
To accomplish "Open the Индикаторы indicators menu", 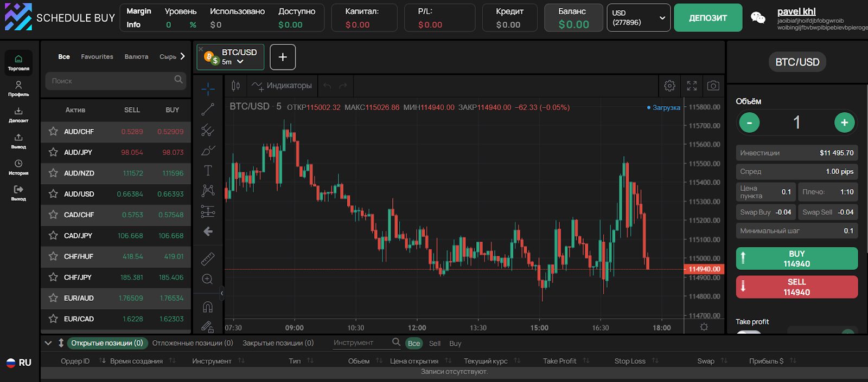I will (x=282, y=86).
